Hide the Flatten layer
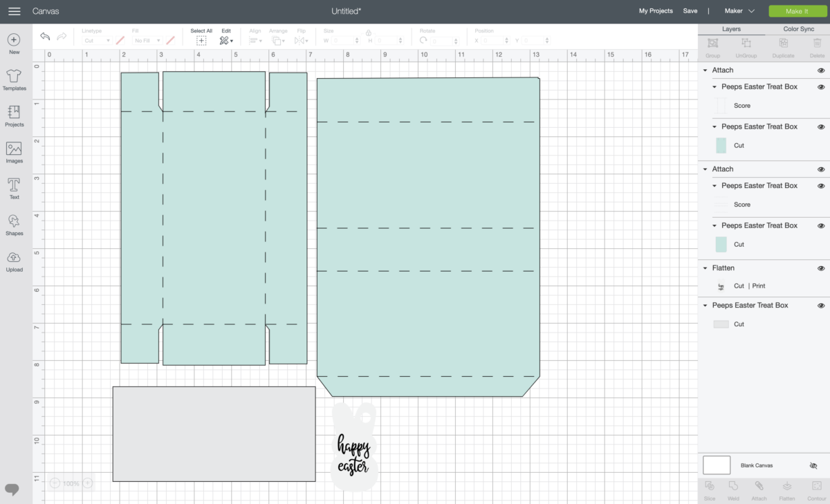830x504 pixels. pos(821,268)
